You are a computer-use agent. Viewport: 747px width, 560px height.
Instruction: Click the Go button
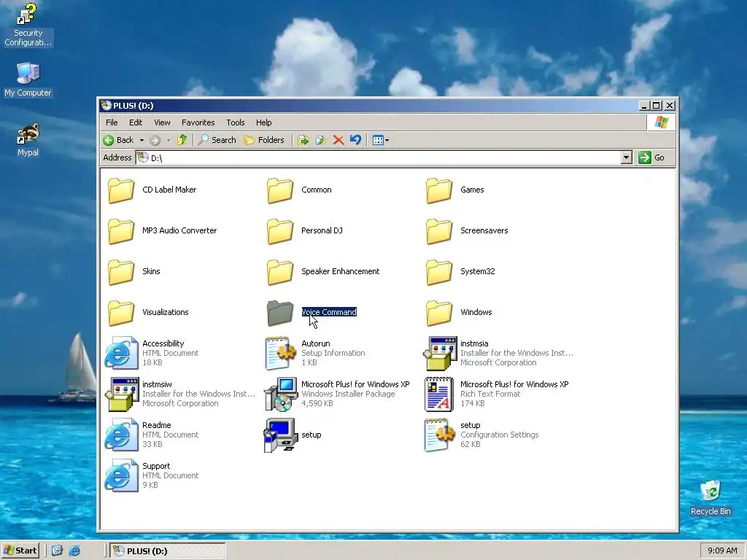tap(651, 157)
